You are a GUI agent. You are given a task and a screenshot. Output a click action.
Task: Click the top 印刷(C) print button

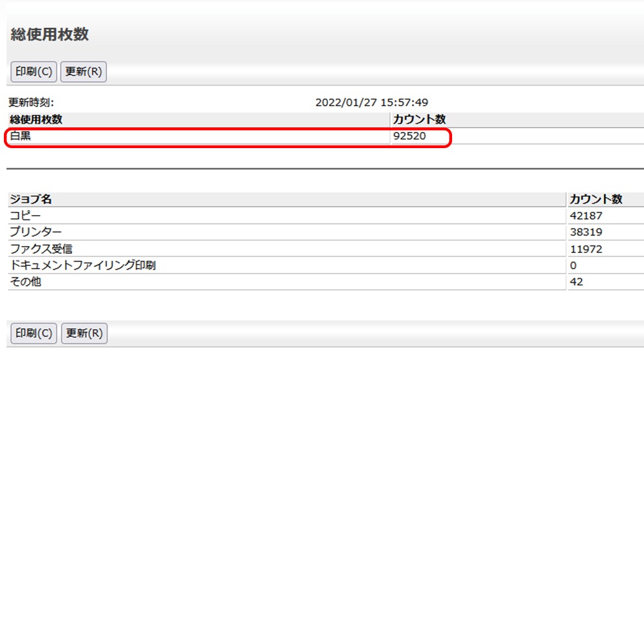point(33,71)
